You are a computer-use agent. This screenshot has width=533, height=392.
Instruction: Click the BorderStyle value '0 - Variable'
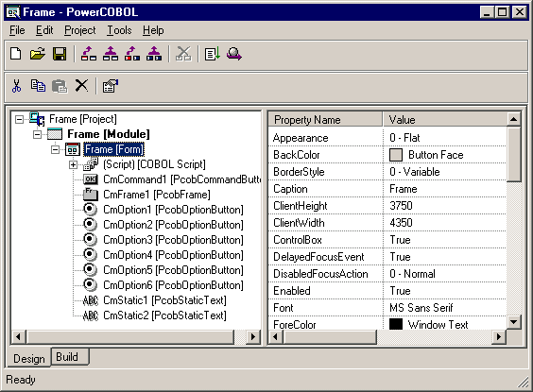pos(414,172)
